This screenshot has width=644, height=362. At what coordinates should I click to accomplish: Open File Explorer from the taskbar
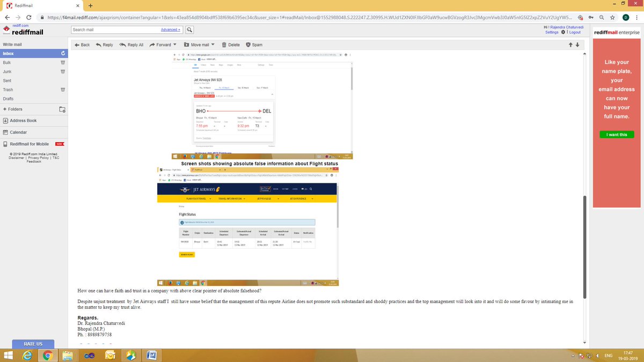click(67, 355)
